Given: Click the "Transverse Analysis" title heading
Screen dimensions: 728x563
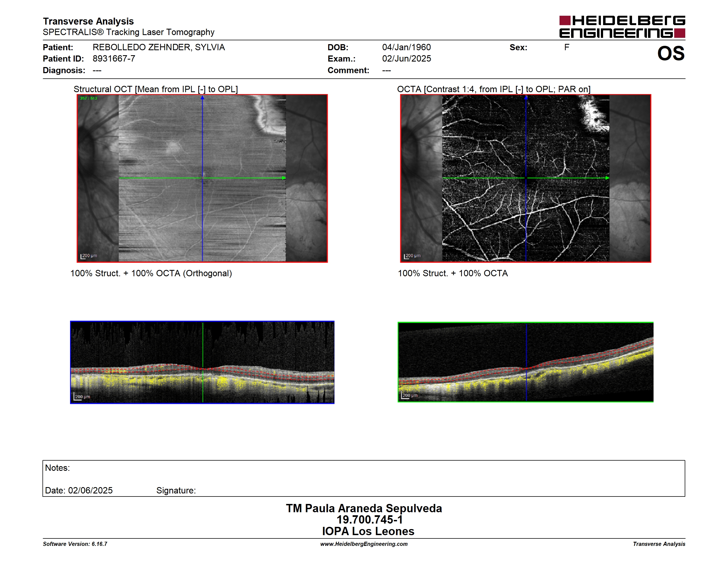Looking at the screenshot, I should [88, 21].
